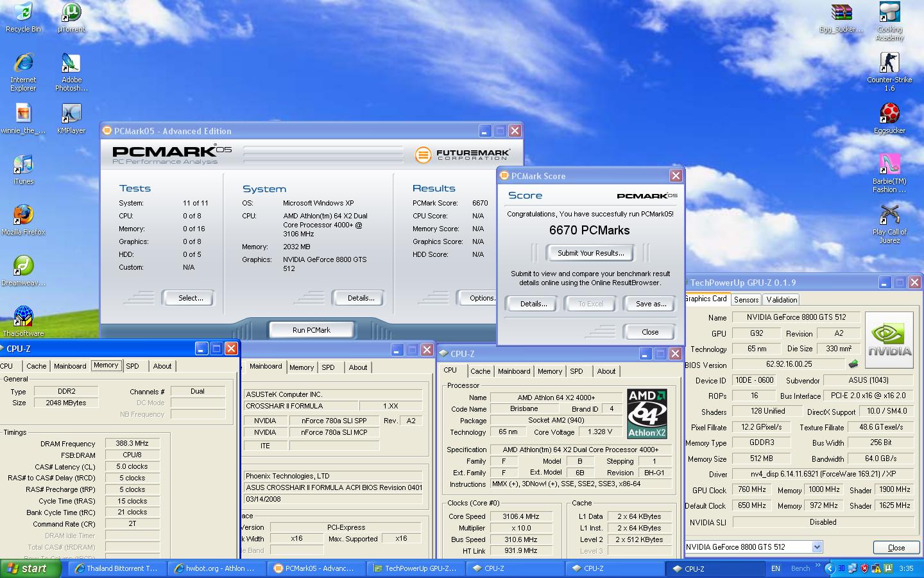Launch µTorrent from the desktop

click(71, 17)
